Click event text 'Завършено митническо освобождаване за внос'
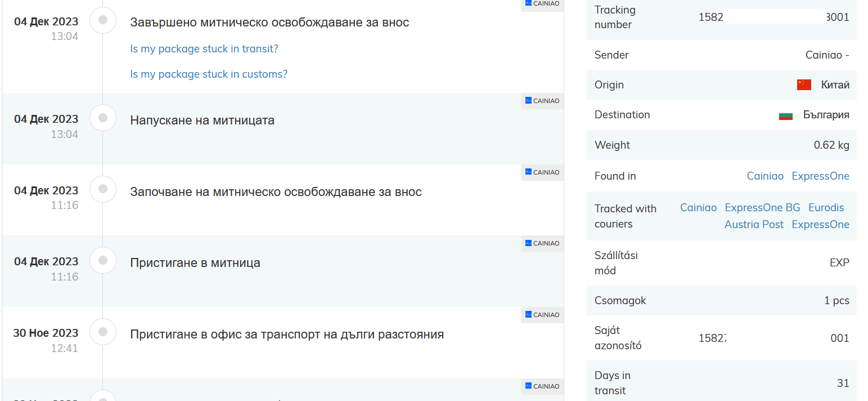Screen dimensions: 868x401 [x=269, y=23]
